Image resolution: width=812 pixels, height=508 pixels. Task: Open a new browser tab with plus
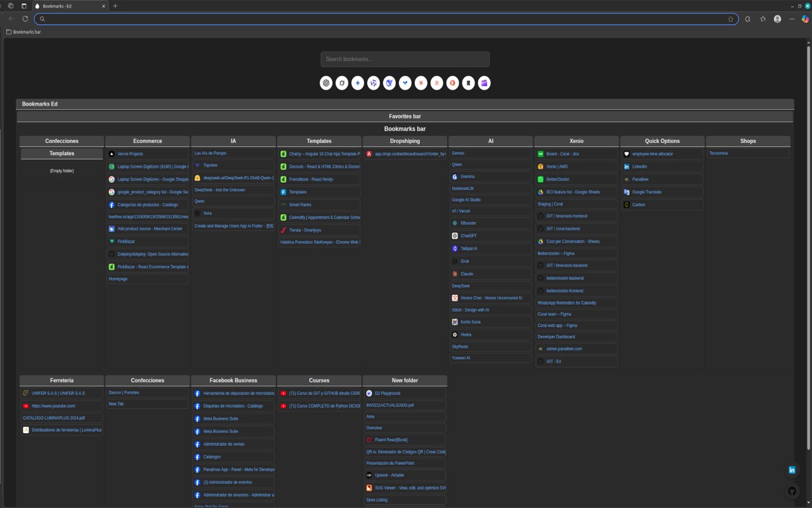click(115, 6)
